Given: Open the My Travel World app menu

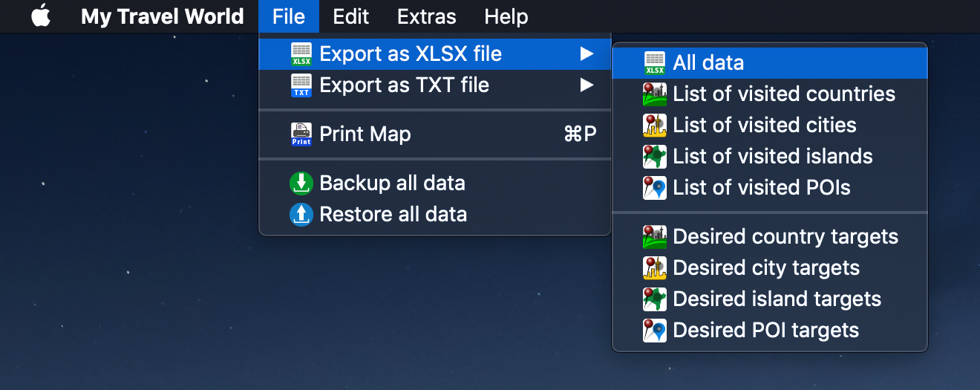Looking at the screenshot, I should click(163, 16).
